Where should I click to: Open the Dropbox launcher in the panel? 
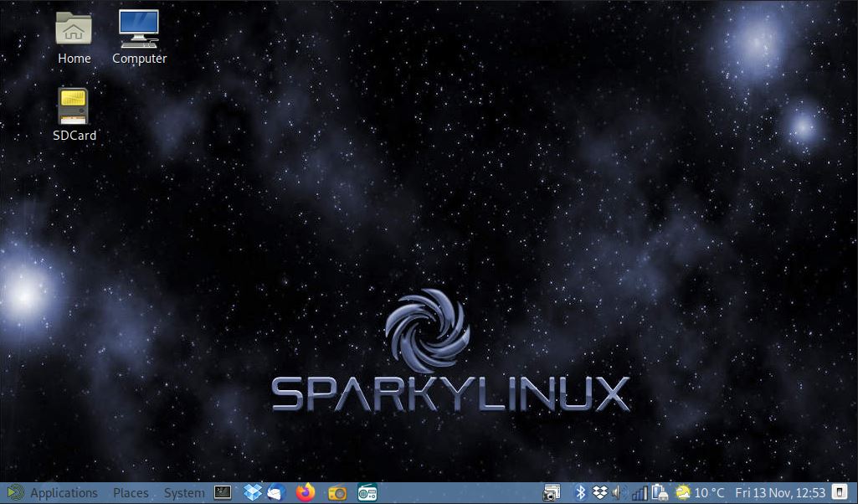(253, 492)
